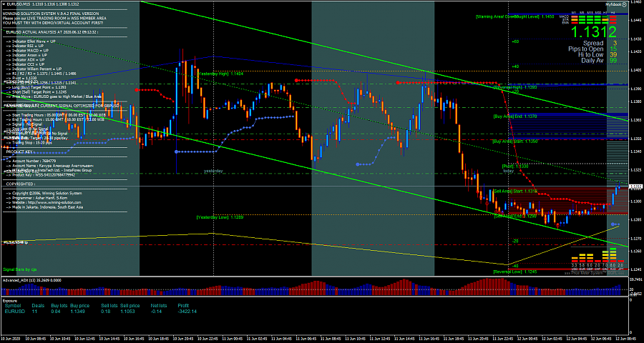Click the current price tag on price axis
Image resolution: width=644 pixels, height=343 pixels.
pyautogui.click(x=635, y=187)
